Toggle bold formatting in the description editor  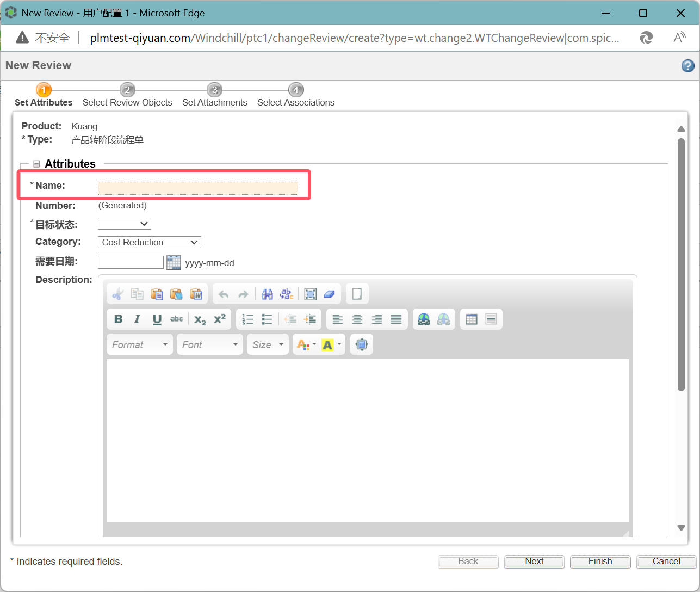[118, 319]
